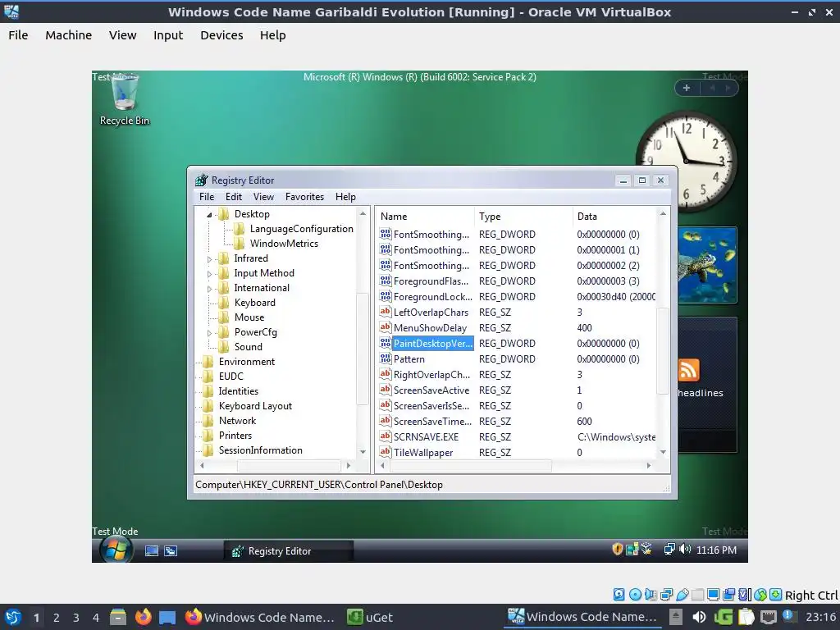Open Registry Editor Favorites menu

click(x=304, y=197)
